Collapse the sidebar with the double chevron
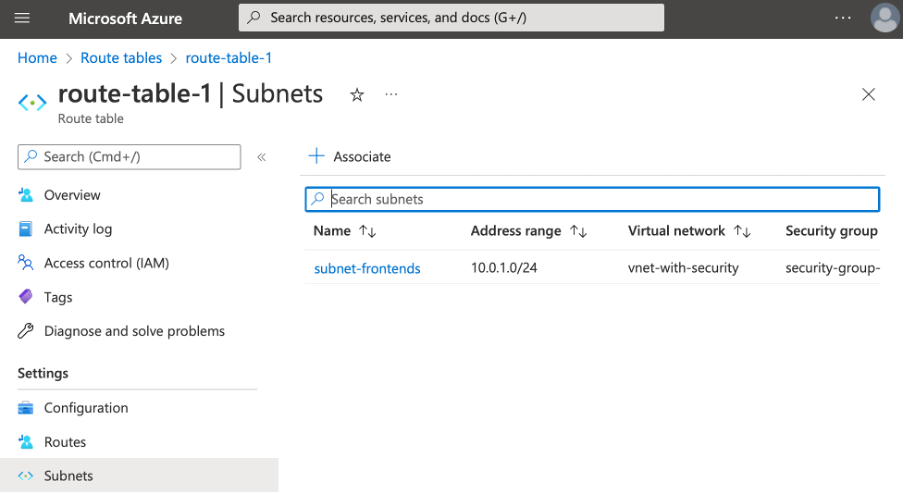 [261, 157]
